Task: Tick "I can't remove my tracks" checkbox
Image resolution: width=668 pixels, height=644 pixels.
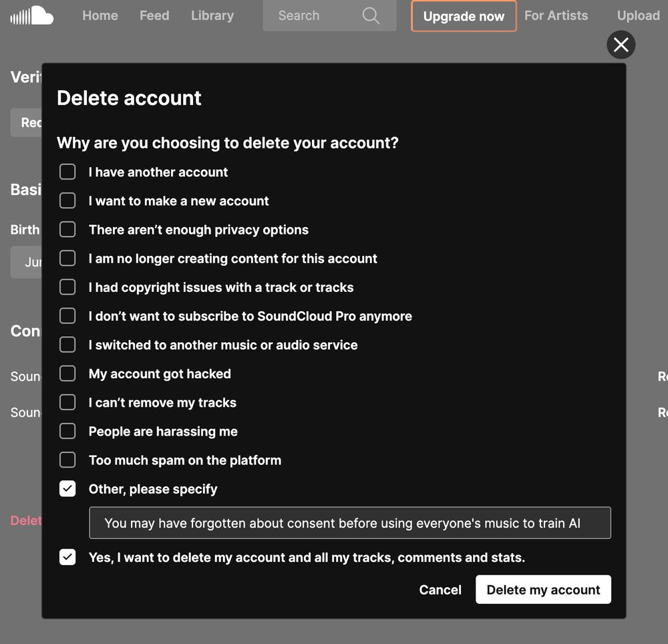Action: [x=67, y=402]
